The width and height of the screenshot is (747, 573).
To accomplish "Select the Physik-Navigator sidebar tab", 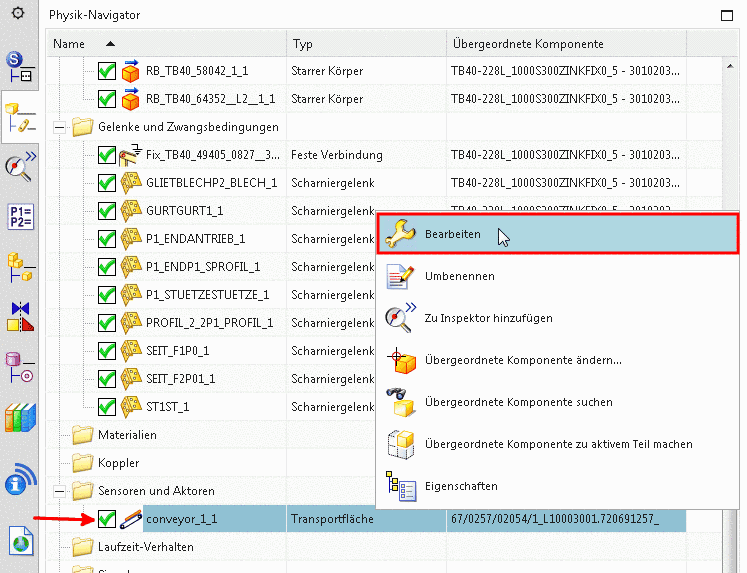I will tap(20, 117).
